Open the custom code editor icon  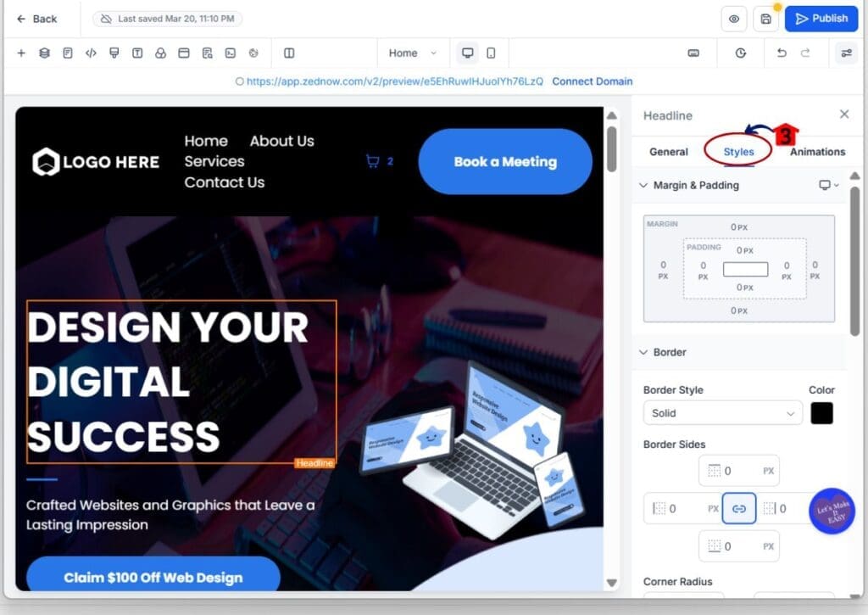(91, 53)
